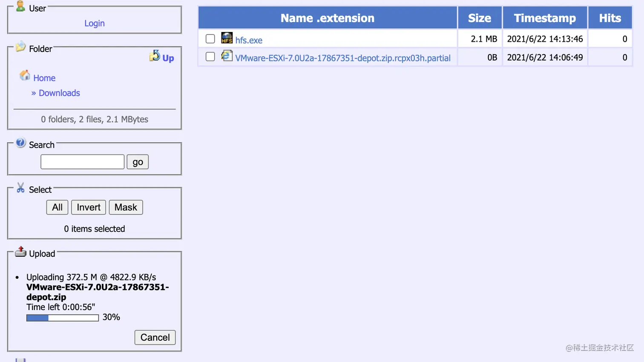Open the Downloads breadcrumb link

pyautogui.click(x=59, y=93)
